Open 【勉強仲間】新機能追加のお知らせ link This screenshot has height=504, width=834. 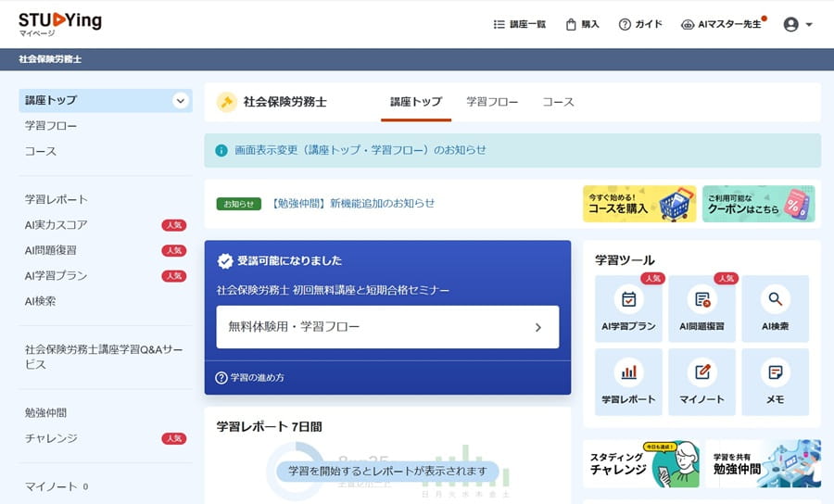tap(353, 203)
